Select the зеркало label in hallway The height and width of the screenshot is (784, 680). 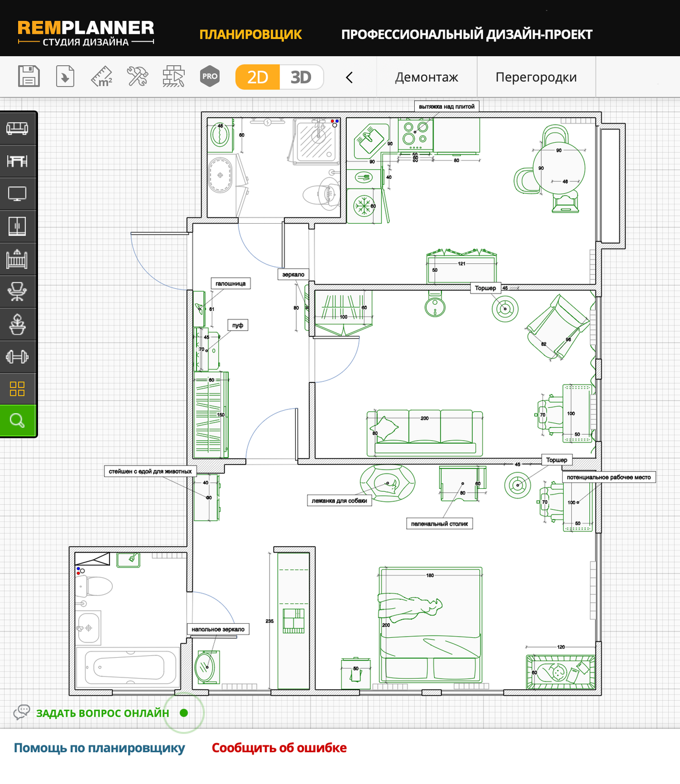(x=294, y=274)
